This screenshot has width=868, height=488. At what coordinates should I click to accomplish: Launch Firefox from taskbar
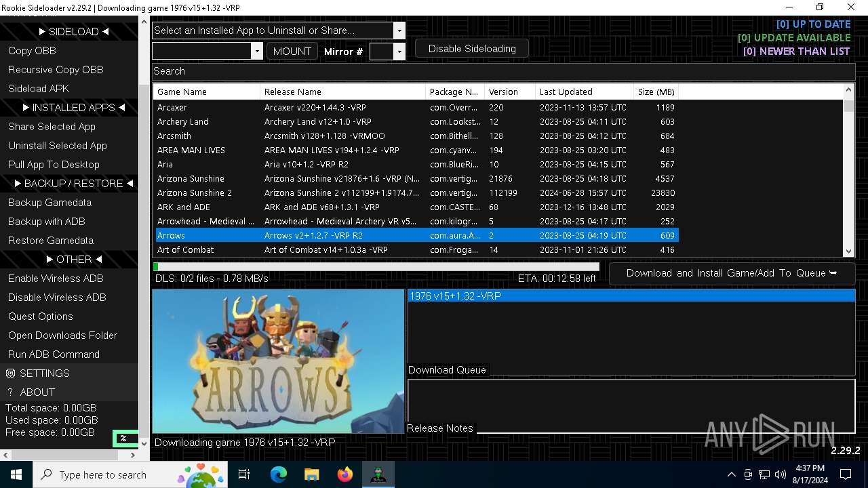[345, 474]
